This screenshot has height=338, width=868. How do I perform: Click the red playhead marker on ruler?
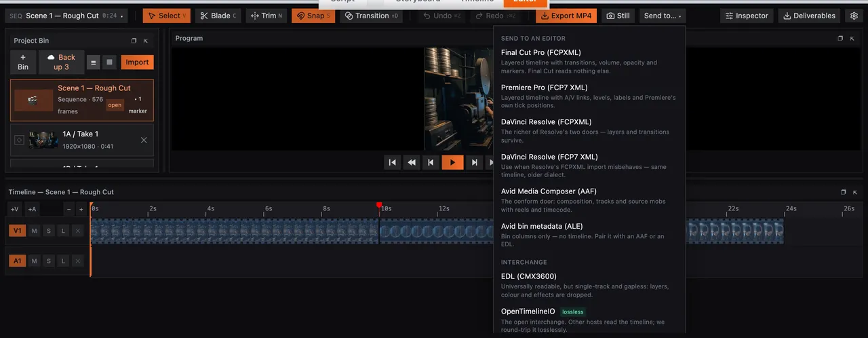379,205
